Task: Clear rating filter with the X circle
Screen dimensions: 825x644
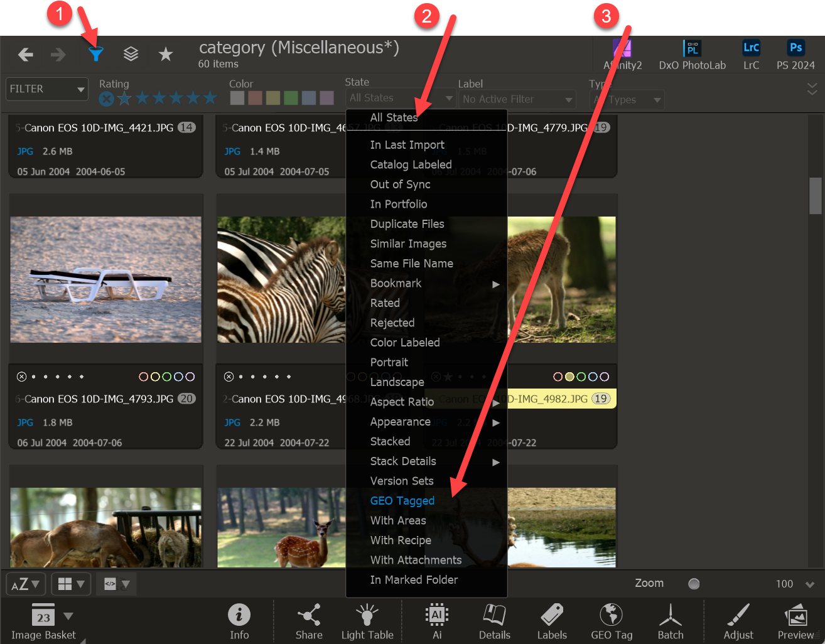Action: [107, 99]
